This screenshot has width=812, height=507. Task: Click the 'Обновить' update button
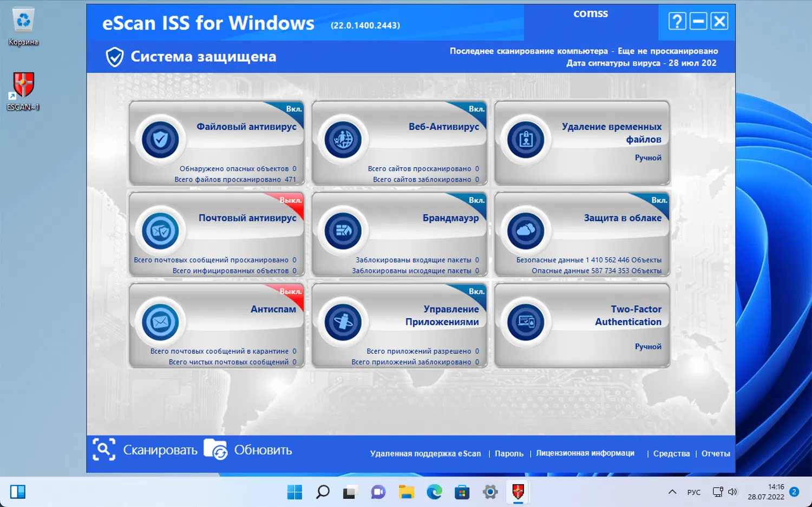[x=263, y=450]
